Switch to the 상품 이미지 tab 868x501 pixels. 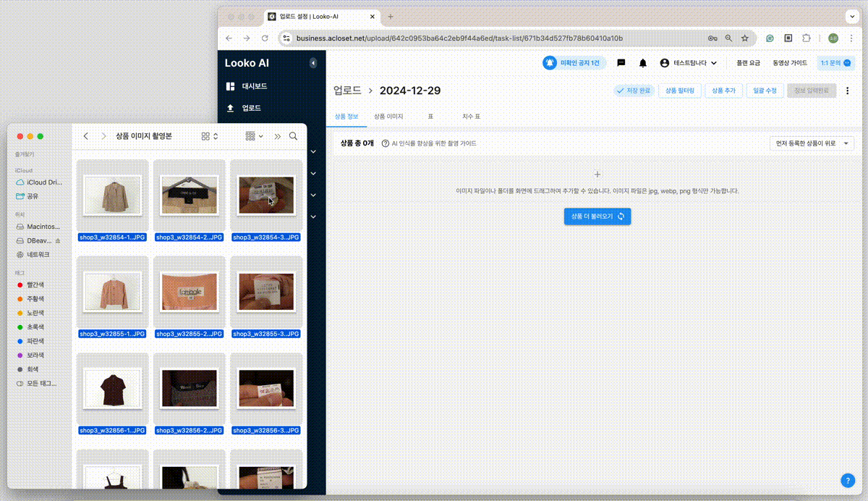tap(388, 116)
